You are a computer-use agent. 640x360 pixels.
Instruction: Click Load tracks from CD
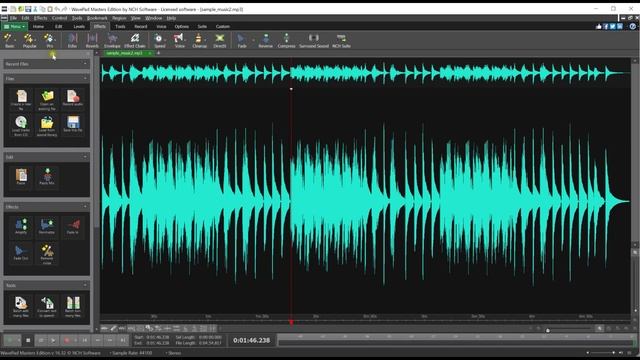(21, 126)
